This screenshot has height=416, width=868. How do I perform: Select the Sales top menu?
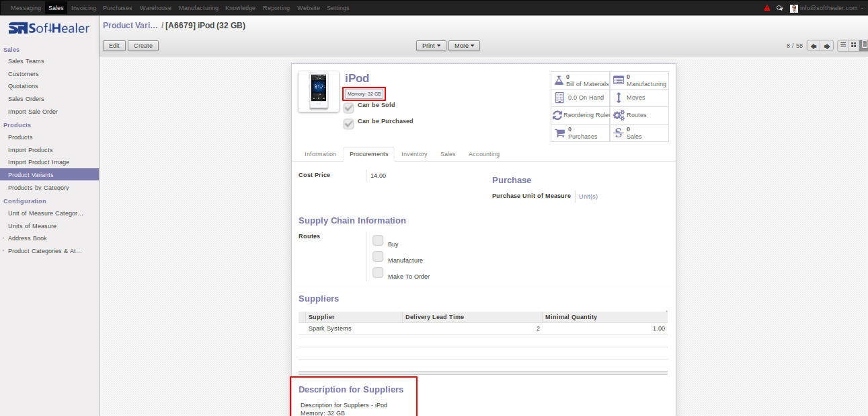coord(56,8)
